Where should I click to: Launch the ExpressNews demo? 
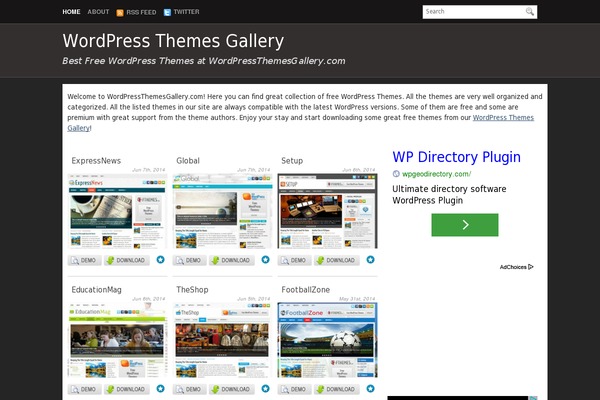(85, 260)
